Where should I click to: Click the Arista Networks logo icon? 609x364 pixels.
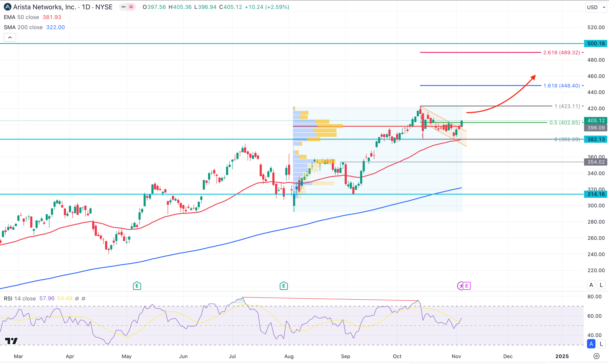(x=7, y=7)
